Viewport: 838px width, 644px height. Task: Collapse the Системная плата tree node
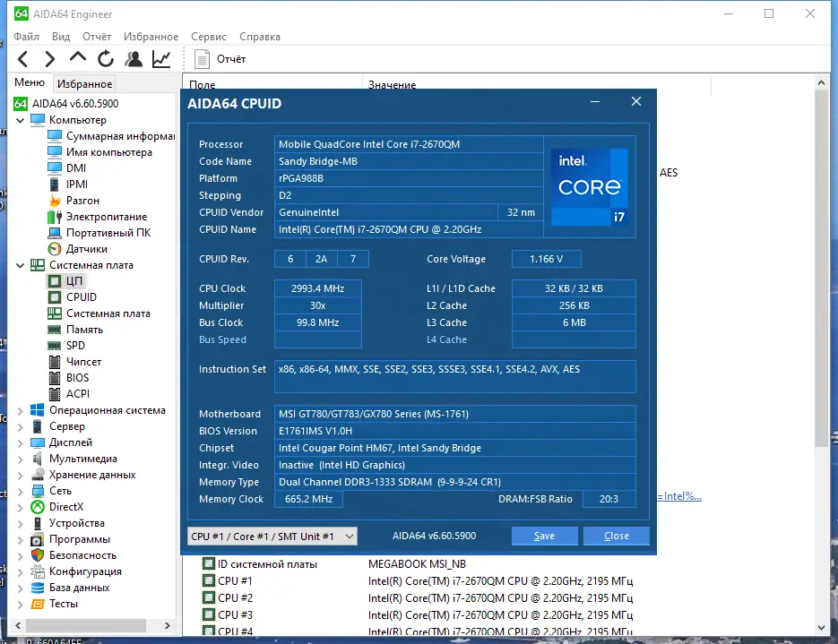click(22, 265)
